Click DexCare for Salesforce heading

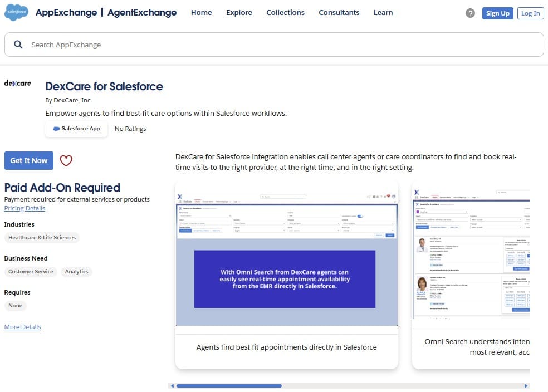tap(104, 86)
